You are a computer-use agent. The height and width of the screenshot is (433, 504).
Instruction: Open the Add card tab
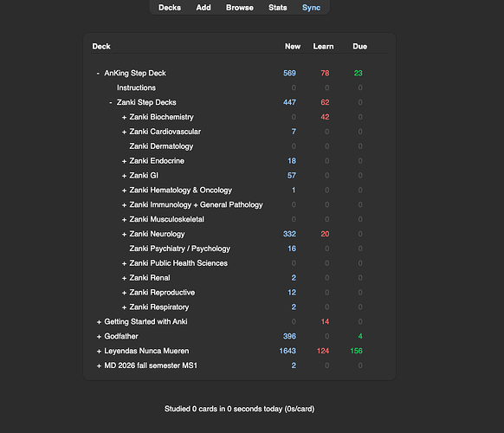point(204,8)
